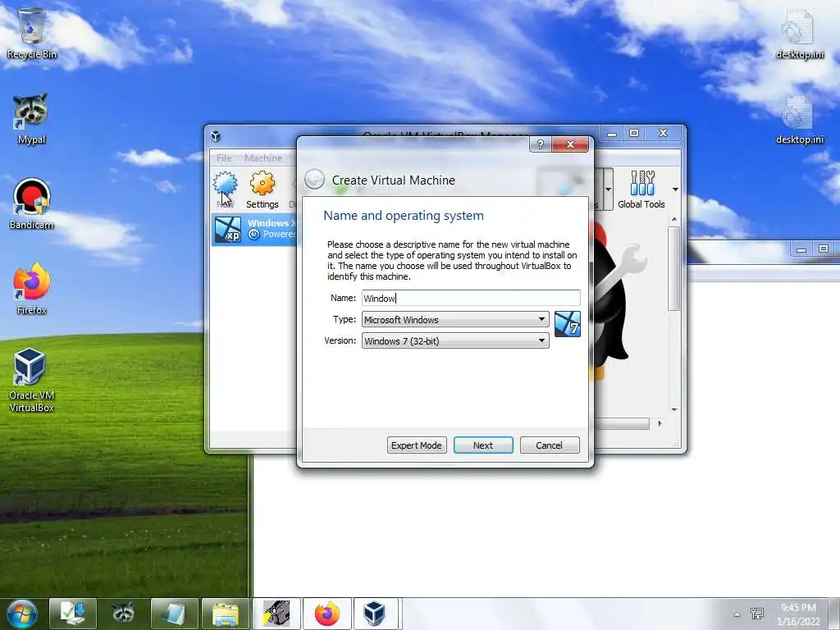Open the Windows Start menu orb
The image size is (840, 630).
(x=21, y=614)
